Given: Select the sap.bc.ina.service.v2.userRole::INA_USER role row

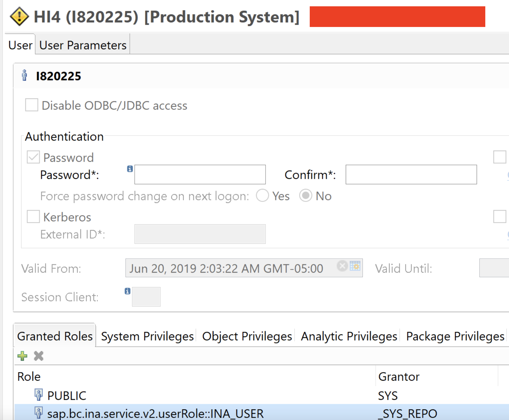Looking at the screenshot, I should pyautogui.click(x=155, y=413).
